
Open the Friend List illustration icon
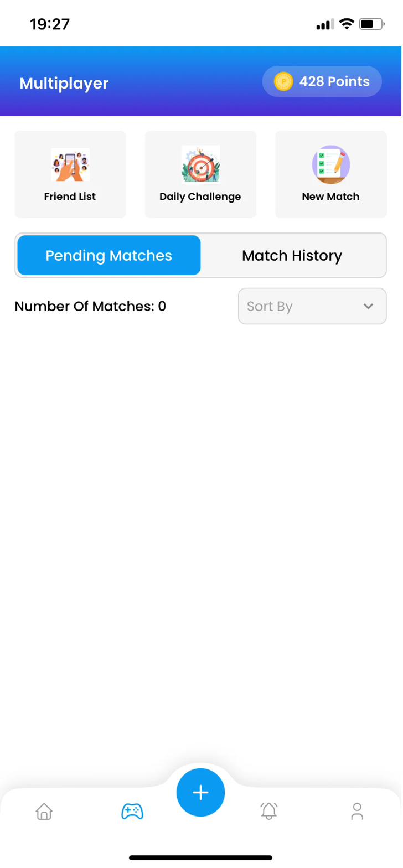(x=70, y=164)
